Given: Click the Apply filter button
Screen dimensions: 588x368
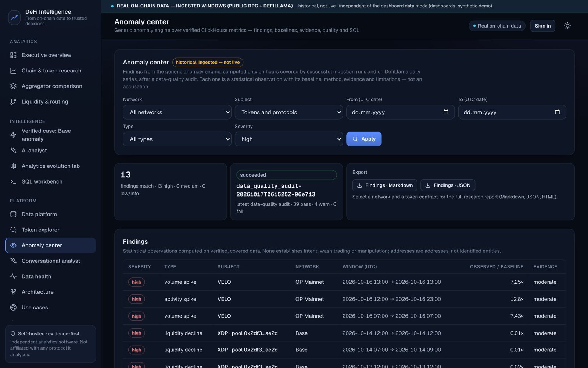Looking at the screenshot, I should tap(364, 139).
